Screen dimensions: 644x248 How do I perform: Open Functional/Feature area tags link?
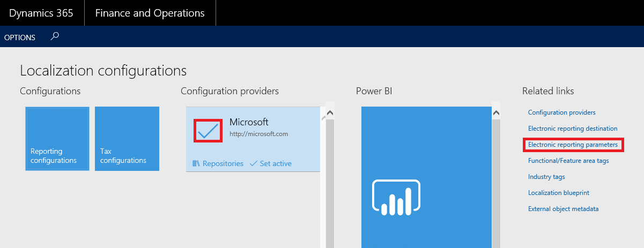(x=568, y=161)
